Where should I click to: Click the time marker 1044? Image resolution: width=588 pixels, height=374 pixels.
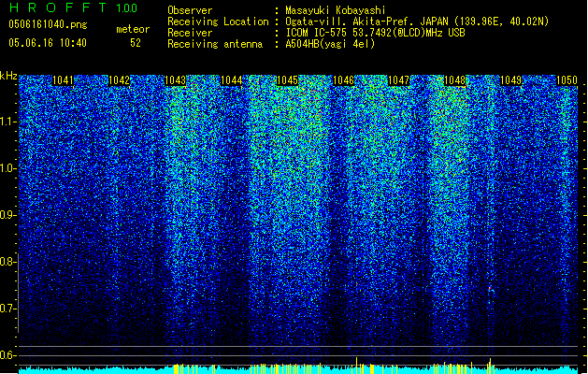[232, 80]
